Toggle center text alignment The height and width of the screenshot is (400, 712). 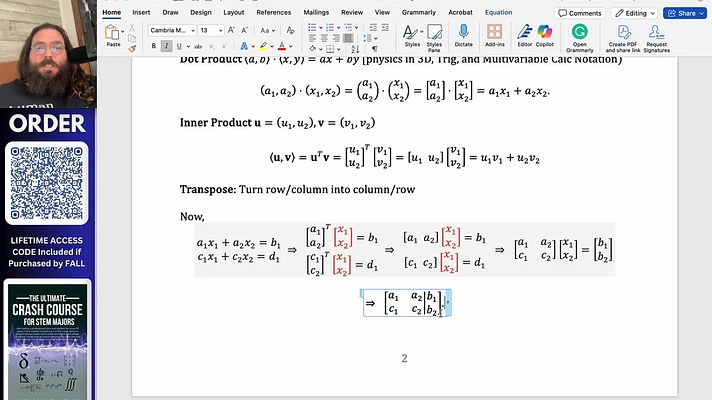pos(324,38)
